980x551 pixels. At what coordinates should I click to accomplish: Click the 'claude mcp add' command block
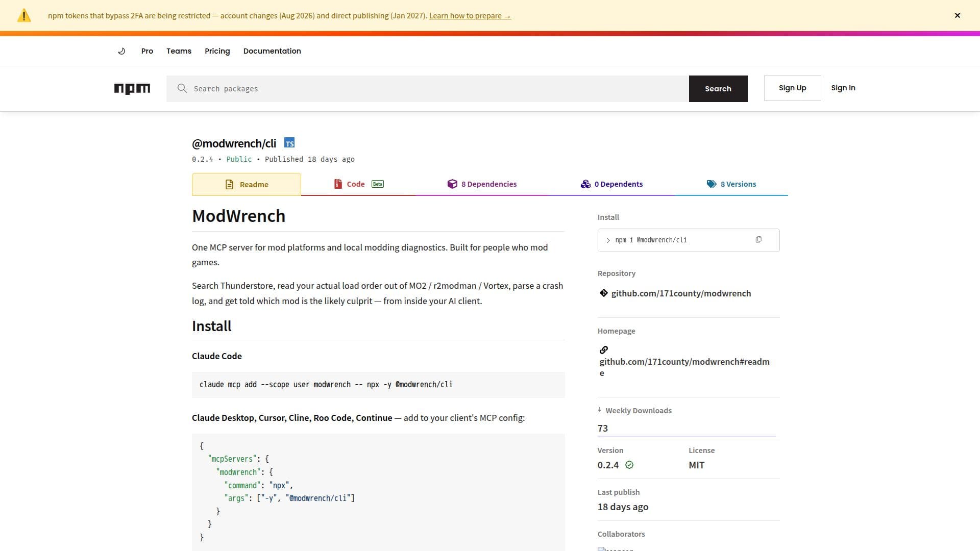pos(378,385)
